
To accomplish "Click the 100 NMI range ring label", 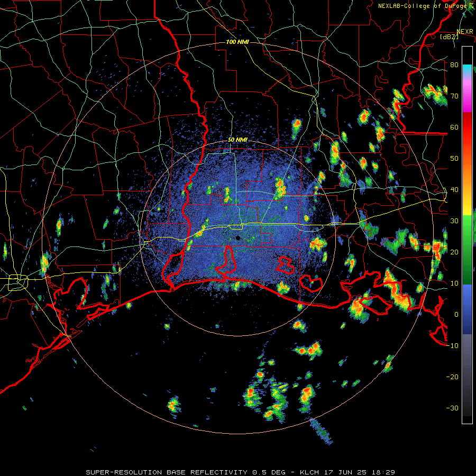I will coord(237,42).
